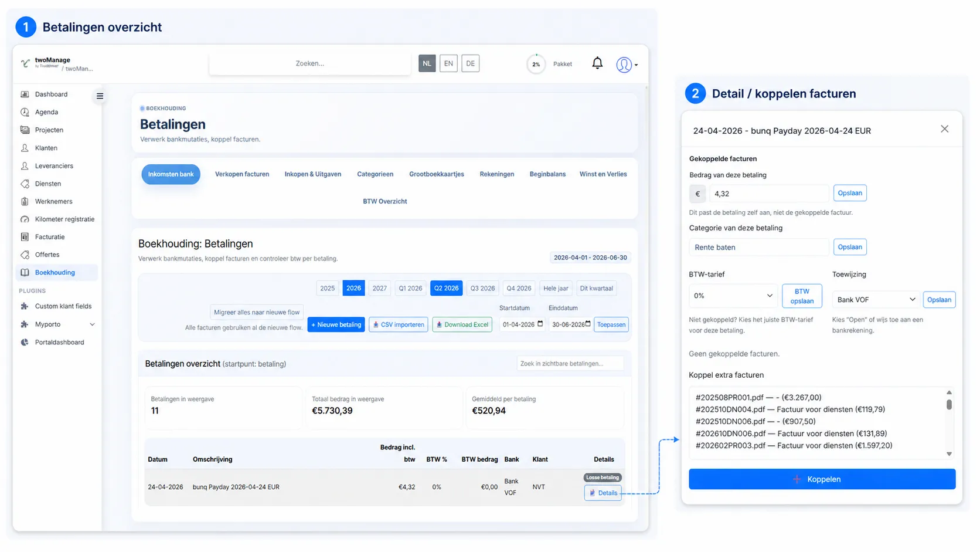
Task: Expand the Myporto sidebar submenu
Action: coord(92,324)
